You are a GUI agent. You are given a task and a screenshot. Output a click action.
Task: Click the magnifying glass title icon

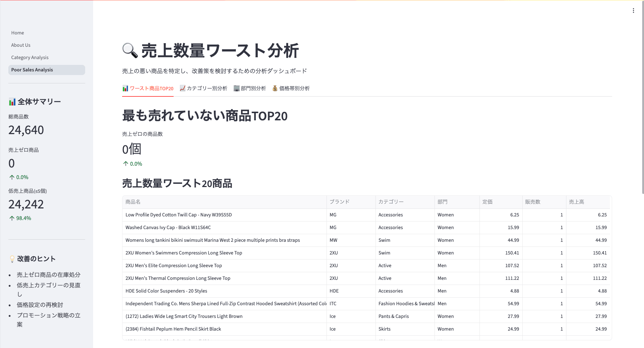tap(130, 50)
